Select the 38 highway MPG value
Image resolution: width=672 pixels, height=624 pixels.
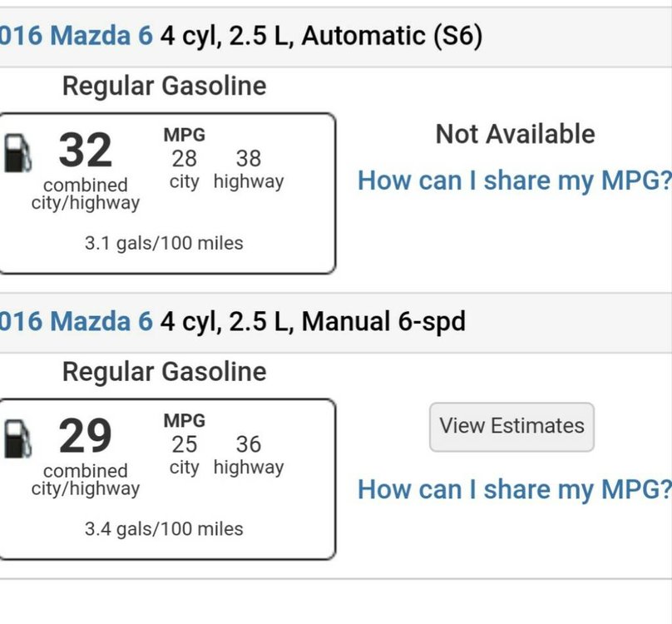tap(248, 158)
